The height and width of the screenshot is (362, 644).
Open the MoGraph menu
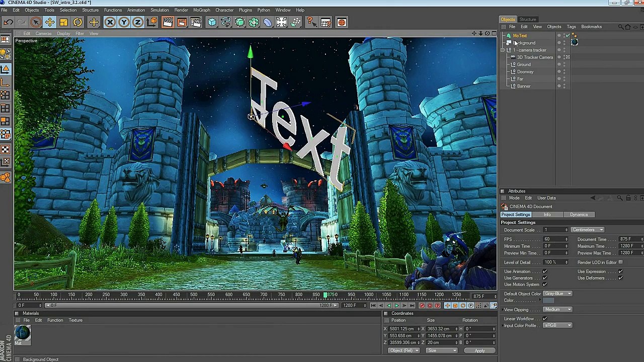pos(202,10)
